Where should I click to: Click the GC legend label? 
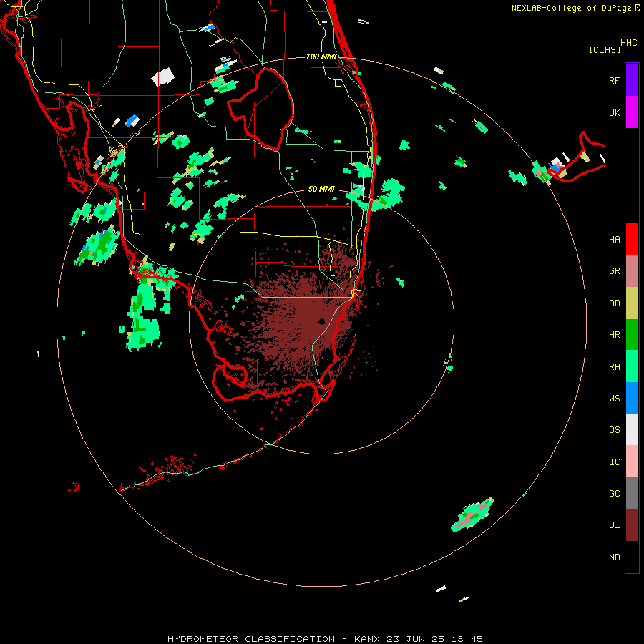(x=614, y=494)
